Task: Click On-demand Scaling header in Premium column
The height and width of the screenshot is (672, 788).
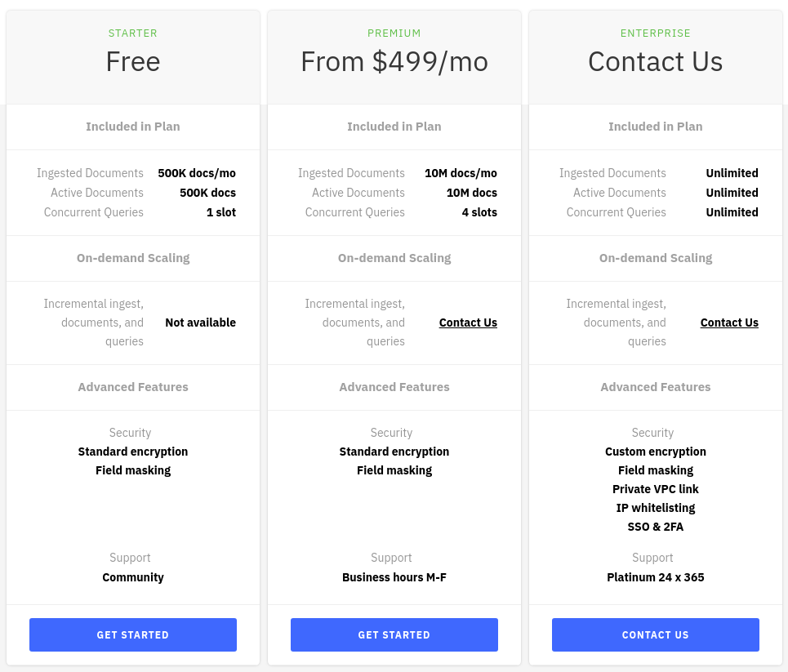Action: [x=394, y=258]
